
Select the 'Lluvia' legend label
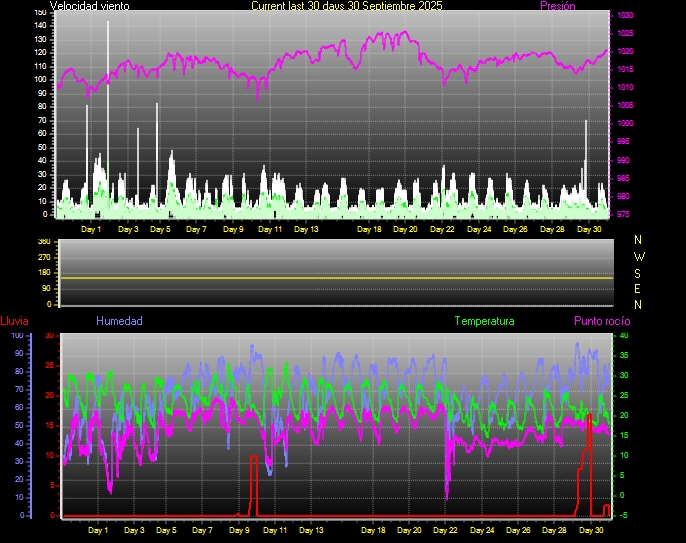coord(14,321)
